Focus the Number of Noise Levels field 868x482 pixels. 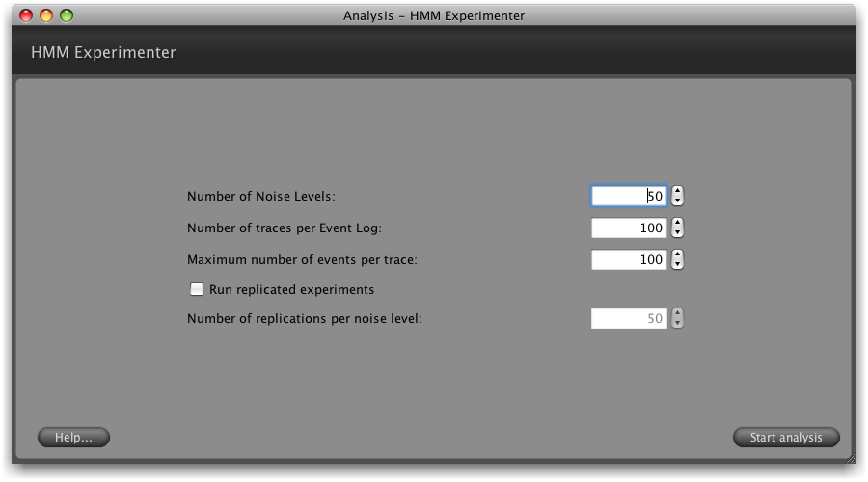628,197
